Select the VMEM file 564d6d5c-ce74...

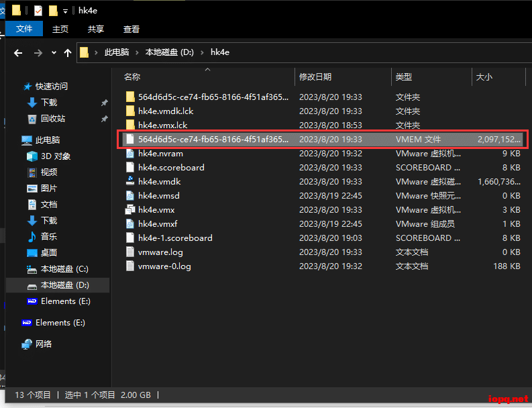click(322, 139)
